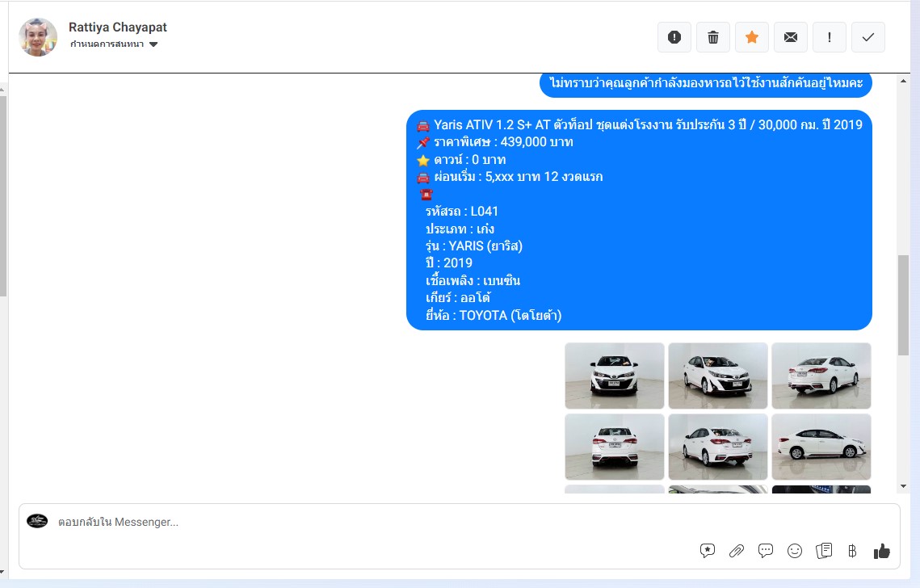The height and width of the screenshot is (588, 920).
Task: Click the chat scrollbar up arrow
Action: (x=903, y=81)
